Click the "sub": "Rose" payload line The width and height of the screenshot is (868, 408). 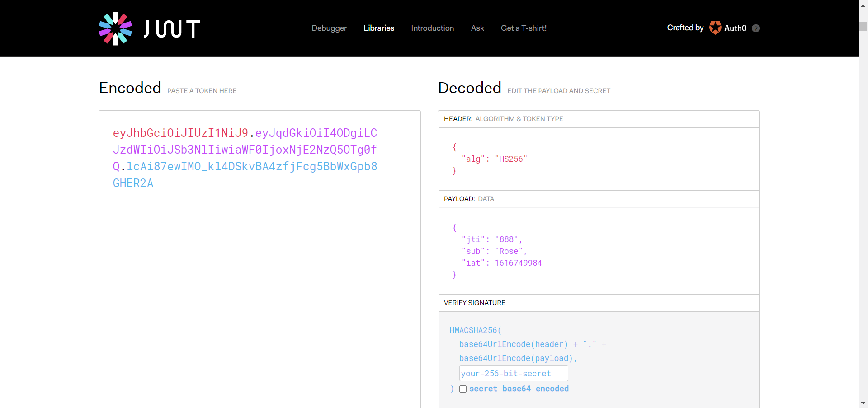(x=494, y=251)
